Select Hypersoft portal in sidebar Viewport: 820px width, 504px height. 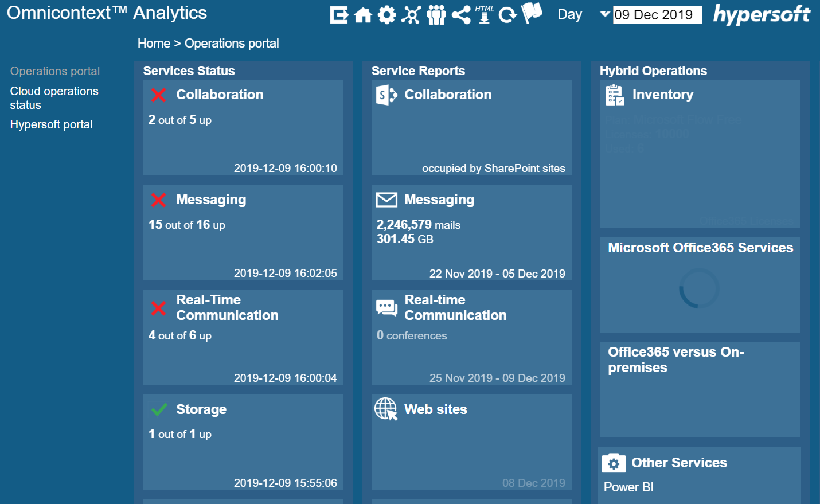pyautogui.click(x=51, y=124)
